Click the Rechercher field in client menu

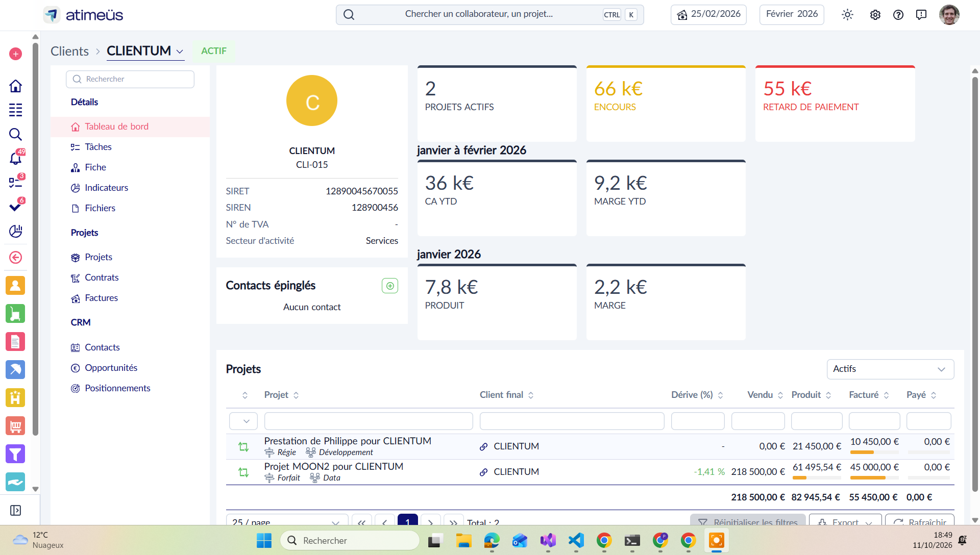click(130, 79)
